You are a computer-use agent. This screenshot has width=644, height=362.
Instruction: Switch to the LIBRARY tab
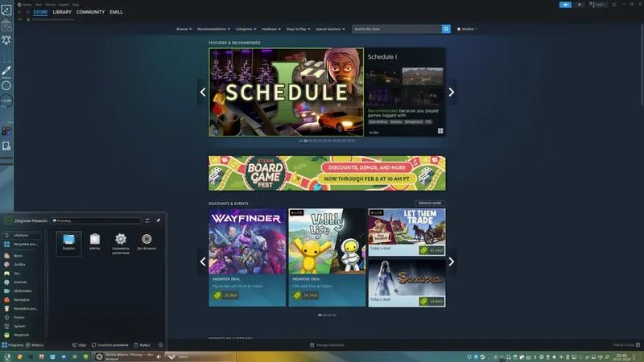click(x=62, y=12)
